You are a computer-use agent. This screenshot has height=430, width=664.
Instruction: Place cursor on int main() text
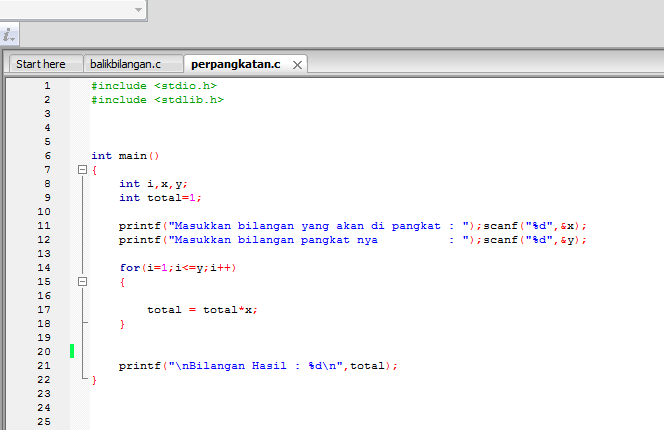[x=125, y=156]
